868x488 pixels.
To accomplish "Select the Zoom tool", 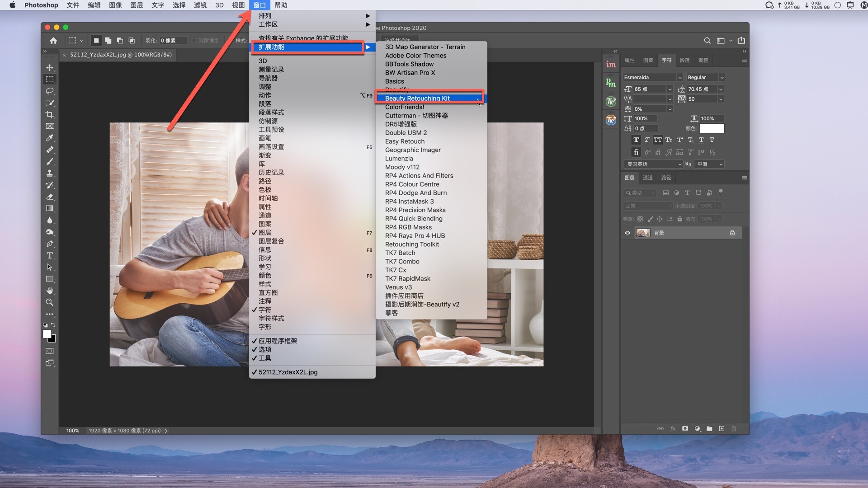I will 50,302.
